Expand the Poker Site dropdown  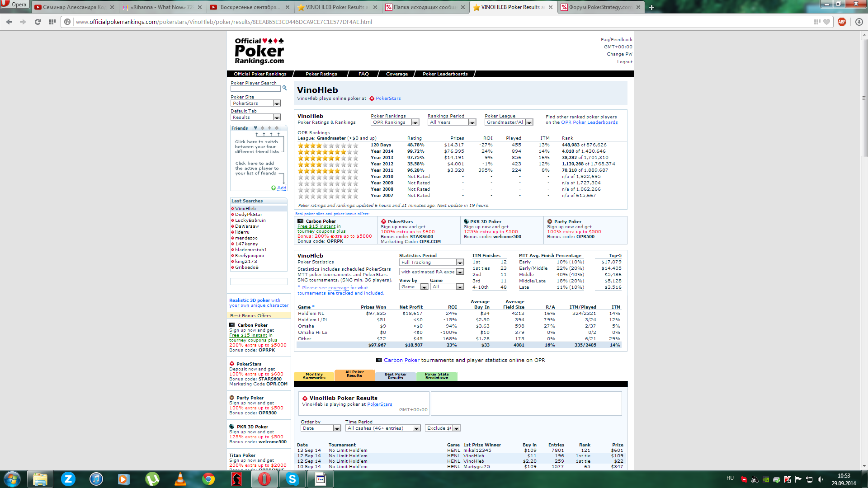(x=256, y=103)
